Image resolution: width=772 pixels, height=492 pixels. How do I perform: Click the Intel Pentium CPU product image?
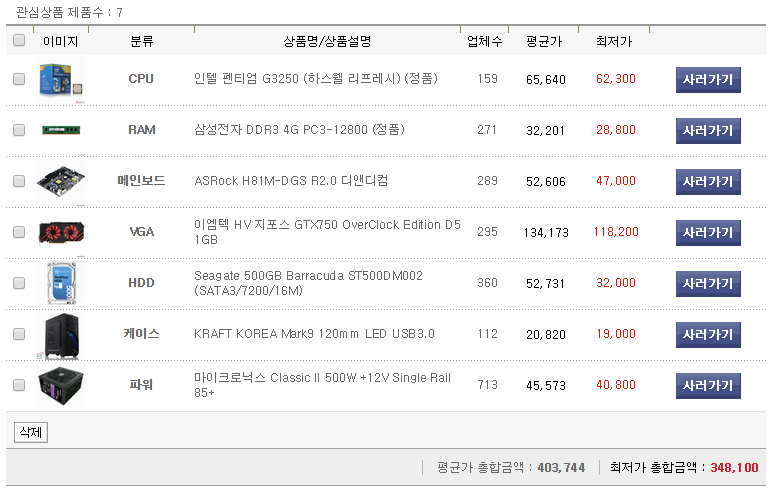(x=60, y=79)
